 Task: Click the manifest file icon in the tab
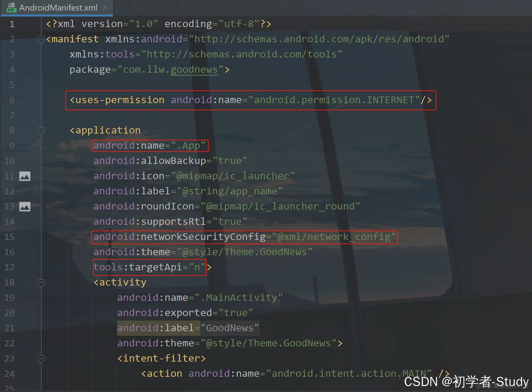point(11,8)
